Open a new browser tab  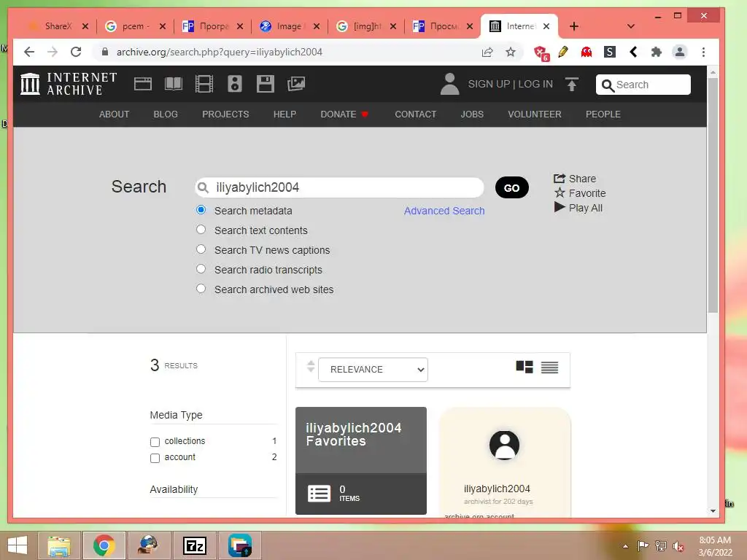(x=574, y=26)
